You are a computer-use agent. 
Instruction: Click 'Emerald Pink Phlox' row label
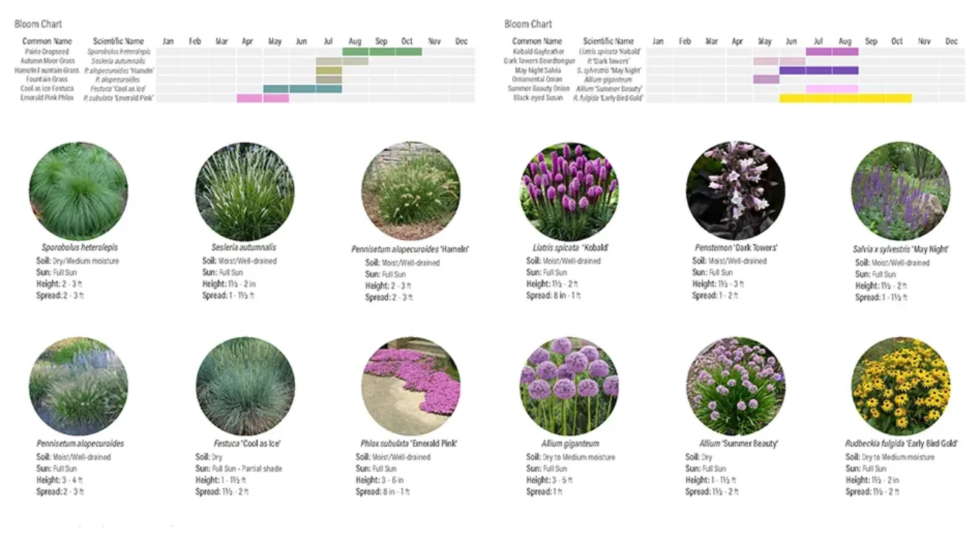click(47, 98)
